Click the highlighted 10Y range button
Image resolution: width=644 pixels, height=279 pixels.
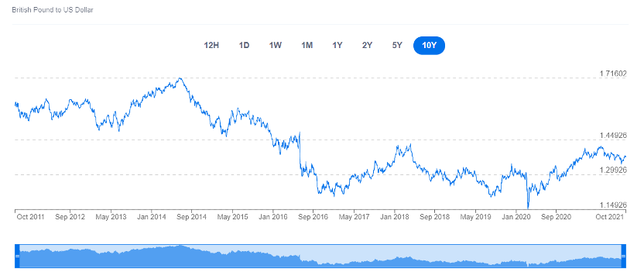(429, 46)
